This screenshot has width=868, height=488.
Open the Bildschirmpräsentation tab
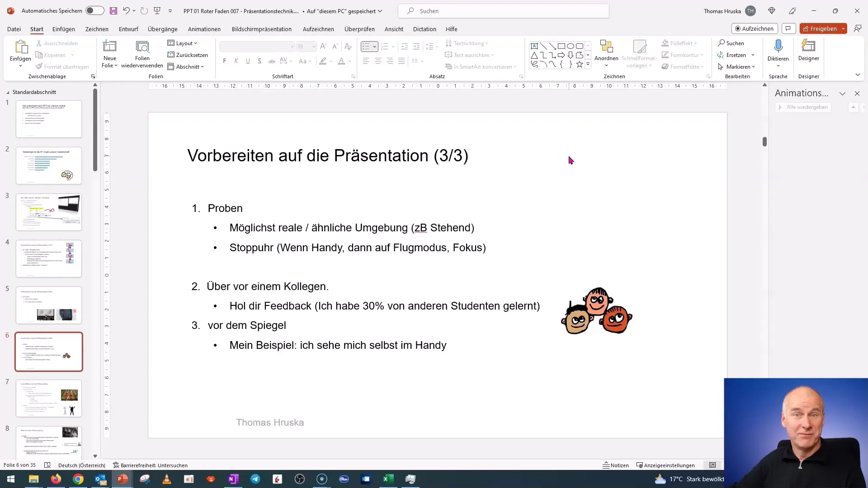262,29
